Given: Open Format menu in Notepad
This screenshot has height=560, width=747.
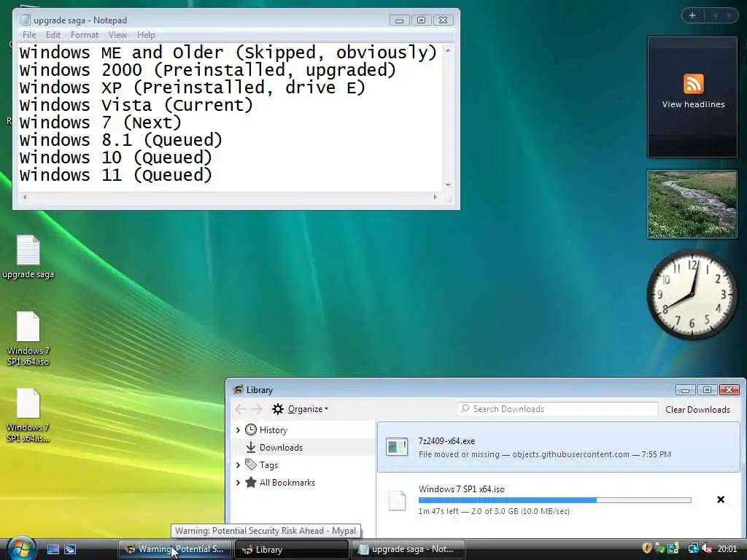Looking at the screenshot, I should pos(85,35).
